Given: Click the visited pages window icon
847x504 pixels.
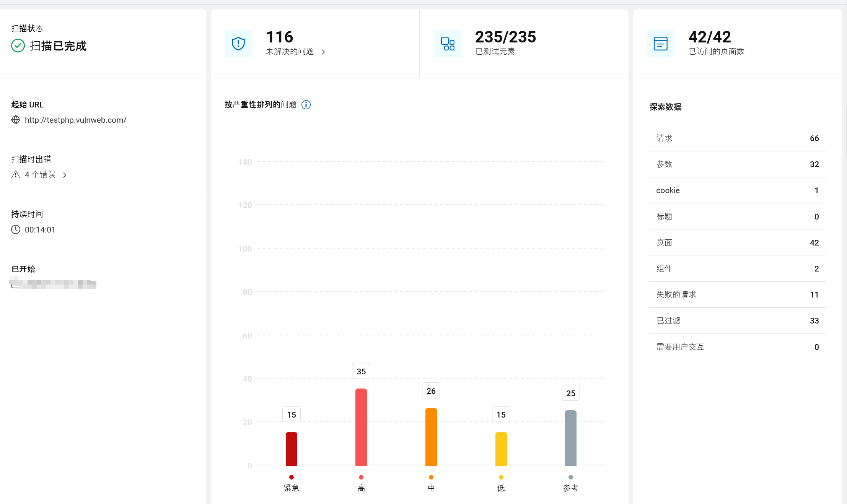Looking at the screenshot, I should click(661, 44).
